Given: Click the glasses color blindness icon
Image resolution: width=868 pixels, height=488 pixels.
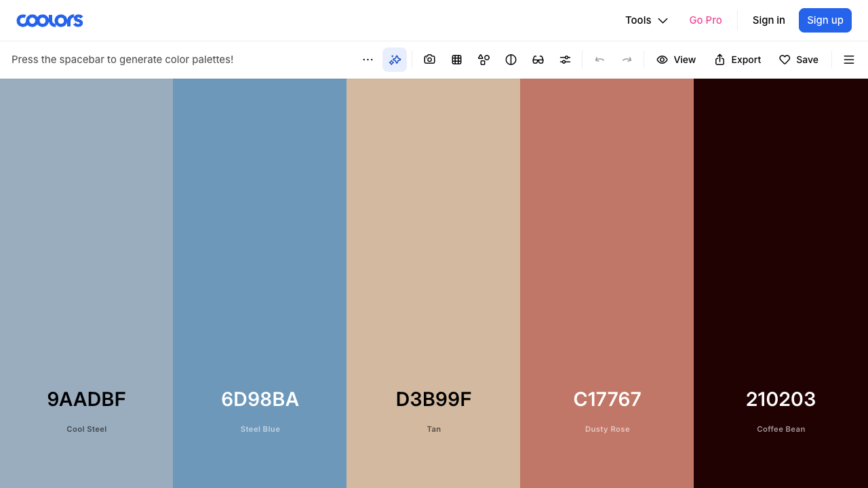Looking at the screenshot, I should coord(538,60).
